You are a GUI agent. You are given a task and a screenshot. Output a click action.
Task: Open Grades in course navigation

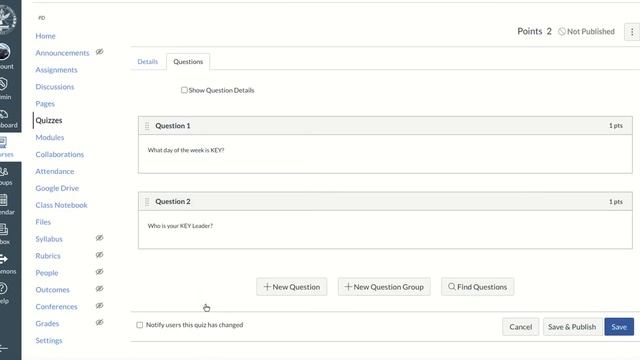[x=47, y=324]
